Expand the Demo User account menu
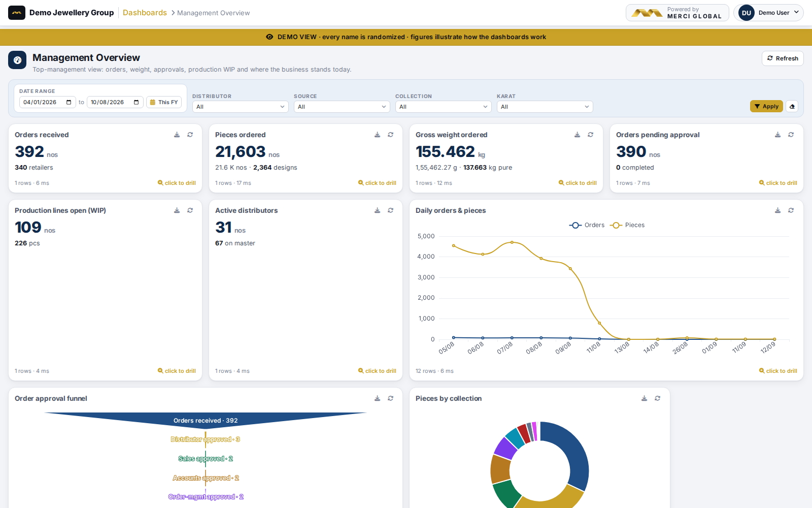Viewport: 812px width, 508px height. click(x=768, y=13)
